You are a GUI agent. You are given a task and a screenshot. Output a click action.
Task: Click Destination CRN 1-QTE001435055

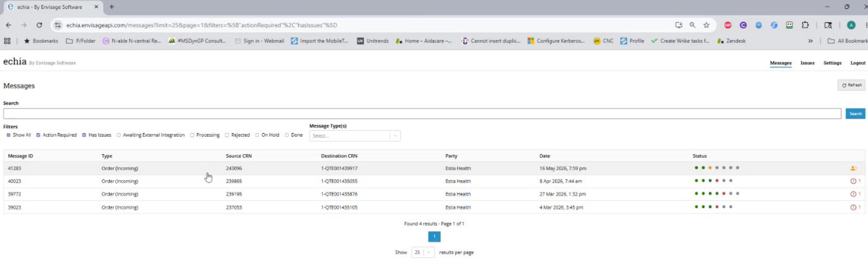[339, 181]
